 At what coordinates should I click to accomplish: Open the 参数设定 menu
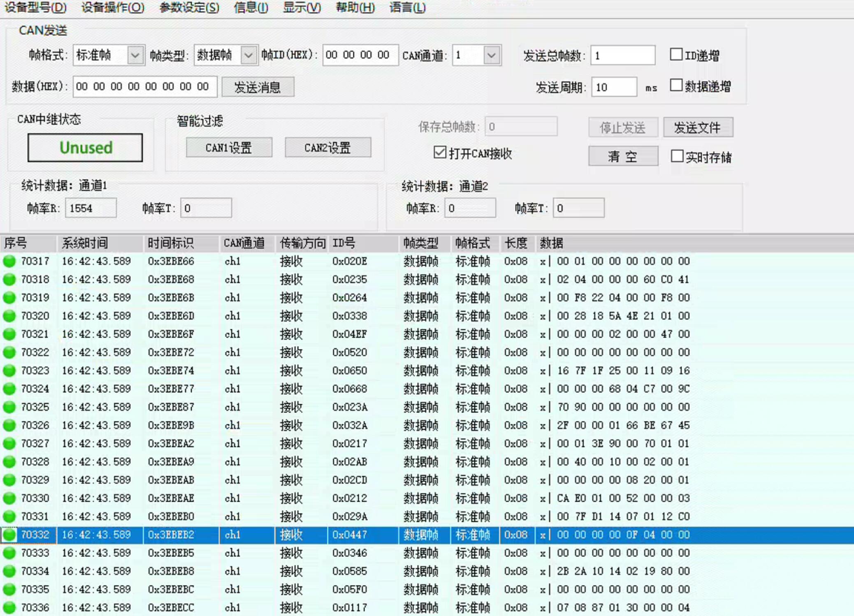click(188, 7)
